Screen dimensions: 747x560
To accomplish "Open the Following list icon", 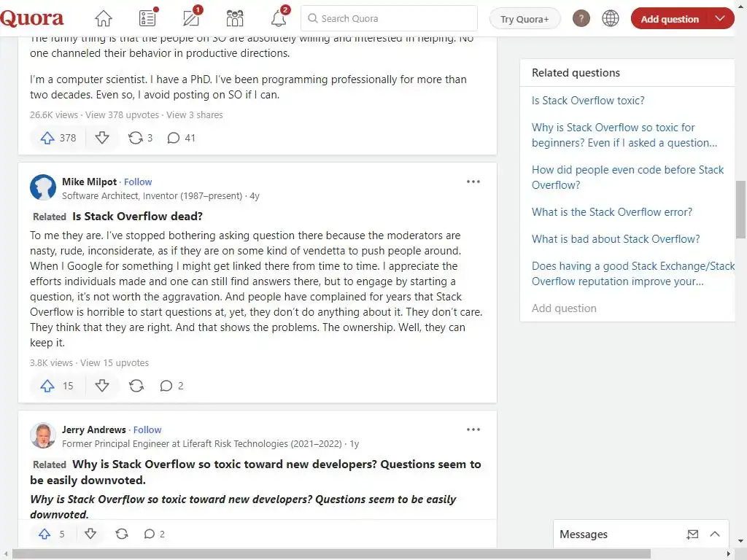I will (x=148, y=17).
